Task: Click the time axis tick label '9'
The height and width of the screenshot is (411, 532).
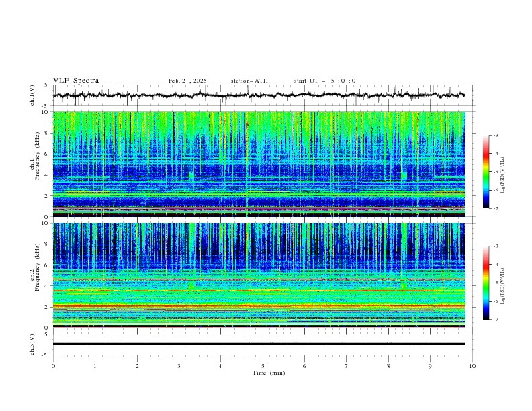Action: [x=430, y=366]
